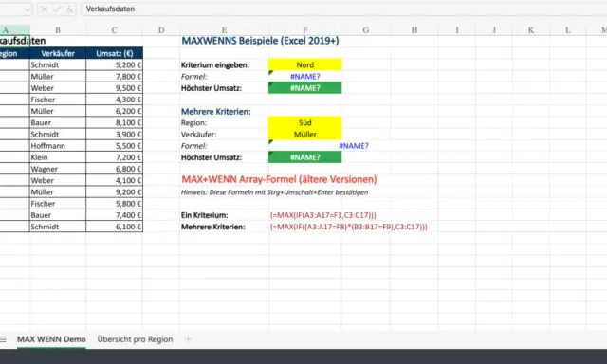Click the Cancel (X) icon in formula bar
The height and width of the screenshot is (364, 607).
(45, 9)
